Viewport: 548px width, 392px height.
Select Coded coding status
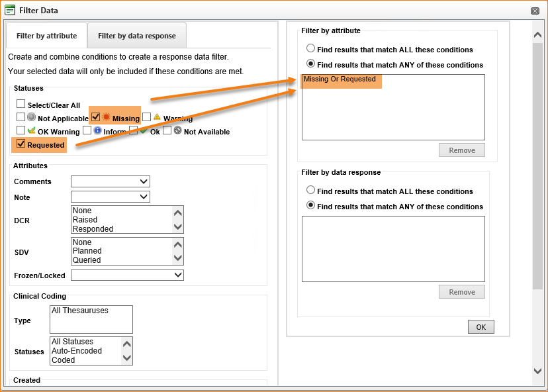(64, 360)
